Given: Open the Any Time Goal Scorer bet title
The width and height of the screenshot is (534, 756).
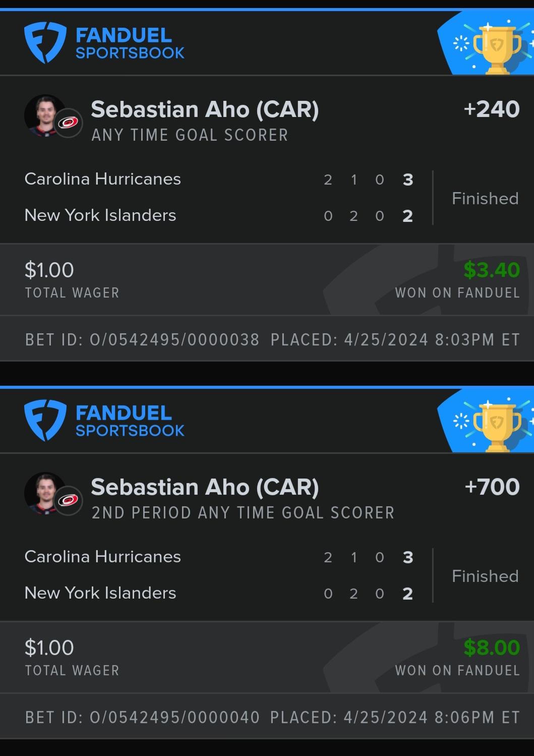Looking at the screenshot, I should [190, 135].
